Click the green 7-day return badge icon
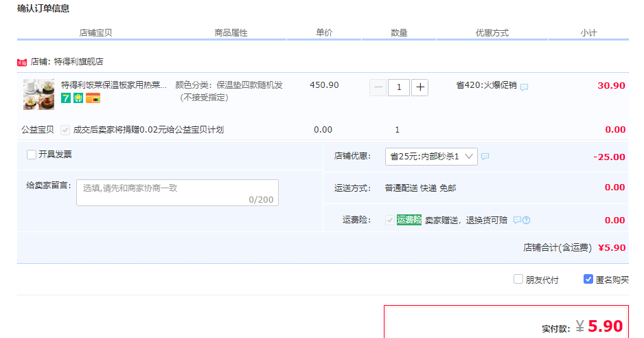The height and width of the screenshot is (338, 644). click(66, 98)
